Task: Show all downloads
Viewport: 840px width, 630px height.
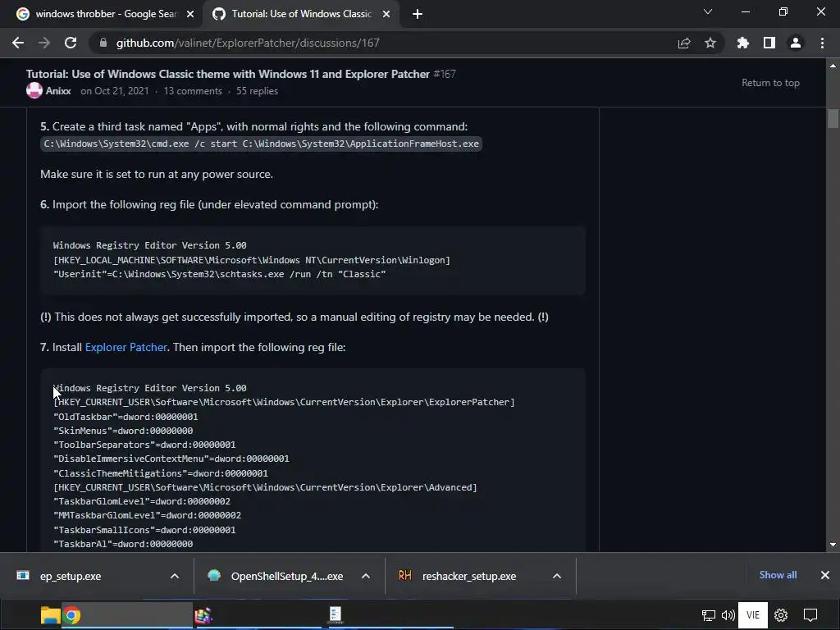Action: [x=778, y=575]
